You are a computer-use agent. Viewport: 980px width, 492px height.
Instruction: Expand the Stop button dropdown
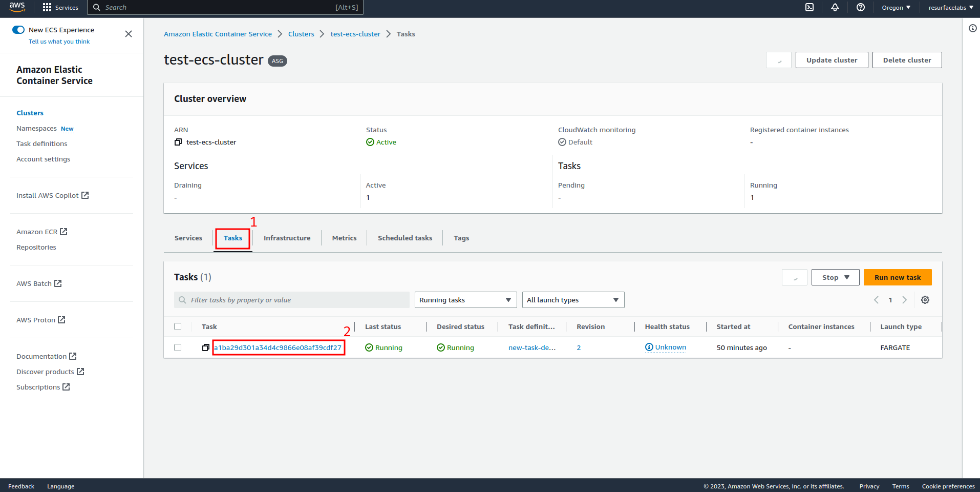coord(835,277)
